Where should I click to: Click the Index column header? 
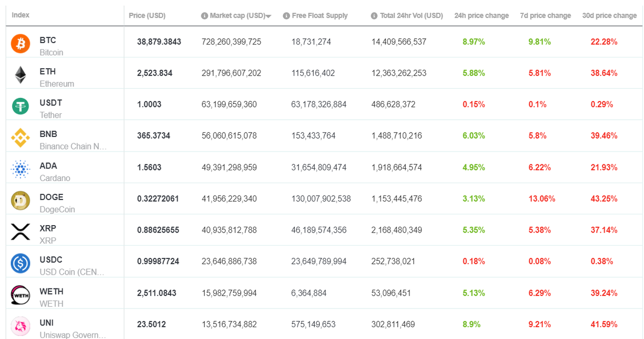pos(20,15)
